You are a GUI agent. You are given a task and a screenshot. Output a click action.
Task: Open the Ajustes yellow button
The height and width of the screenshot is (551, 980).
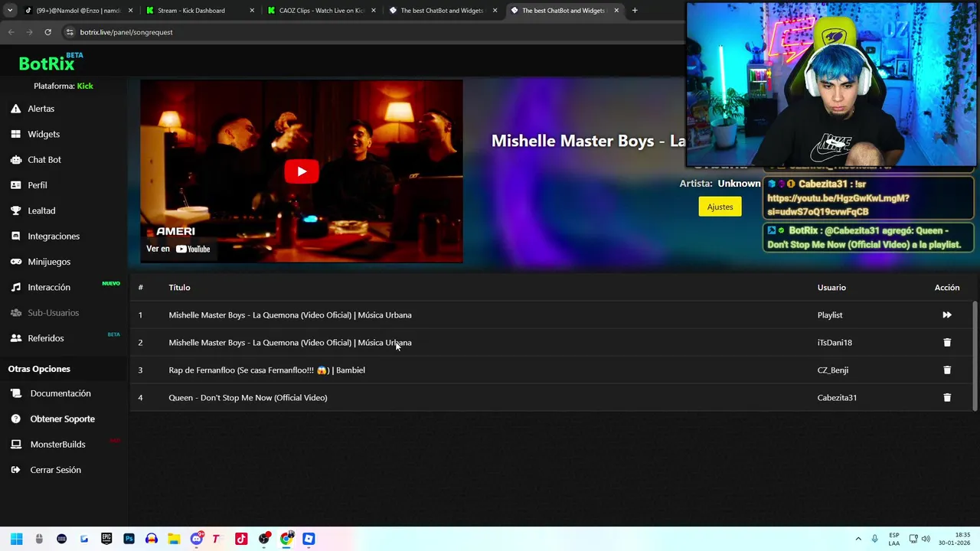click(720, 207)
